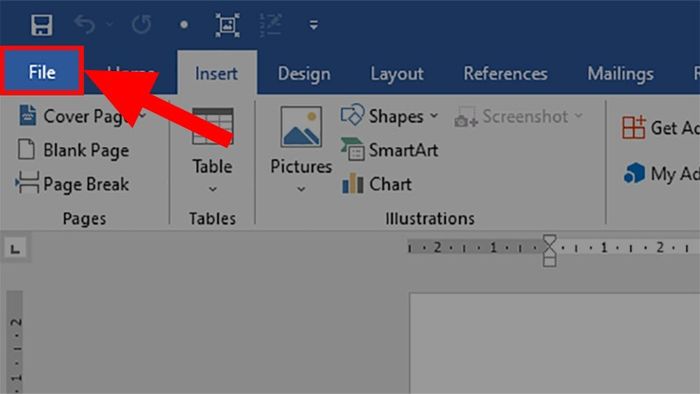Click the Save icon in quick access toolbar
The image size is (700, 394).
click(42, 25)
